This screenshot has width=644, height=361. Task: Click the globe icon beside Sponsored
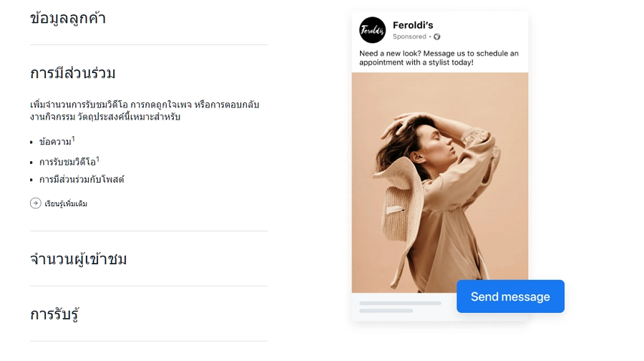pyautogui.click(x=437, y=37)
